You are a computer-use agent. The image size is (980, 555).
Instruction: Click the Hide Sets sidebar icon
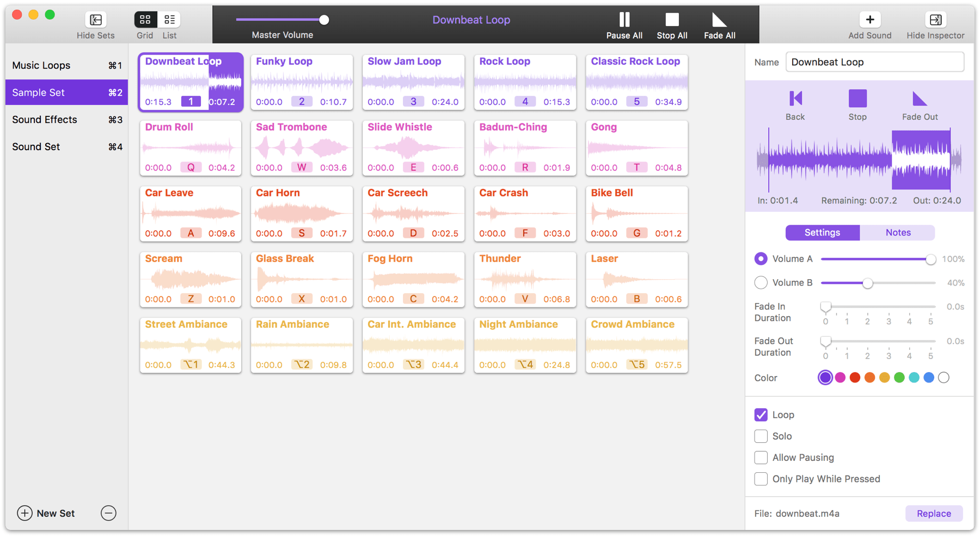[95, 20]
